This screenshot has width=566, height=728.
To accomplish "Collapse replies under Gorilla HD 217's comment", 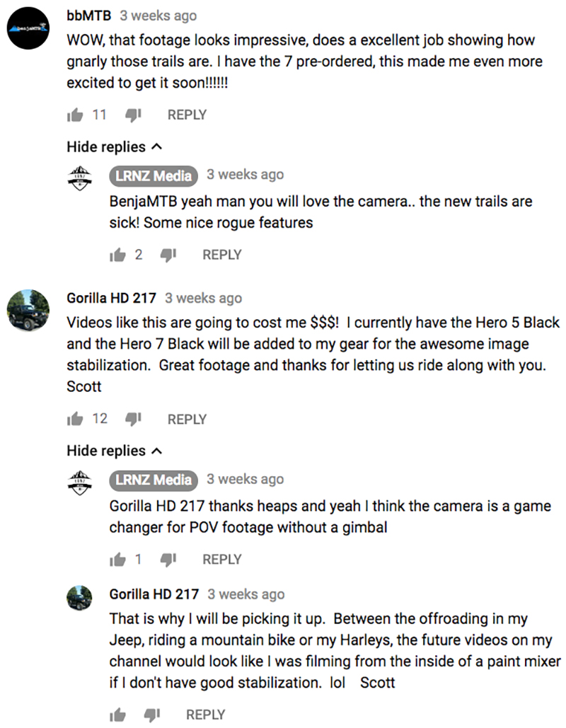I will (x=114, y=451).
